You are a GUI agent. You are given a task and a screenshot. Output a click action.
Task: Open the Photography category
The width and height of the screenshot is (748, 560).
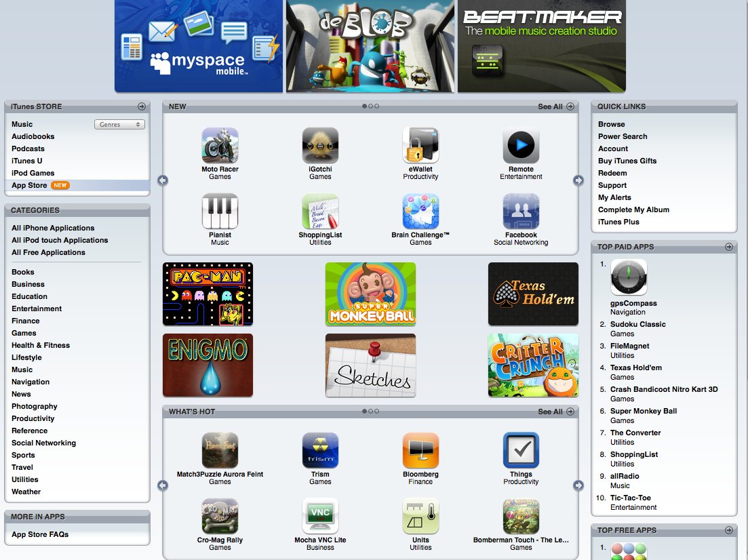pyautogui.click(x=35, y=406)
